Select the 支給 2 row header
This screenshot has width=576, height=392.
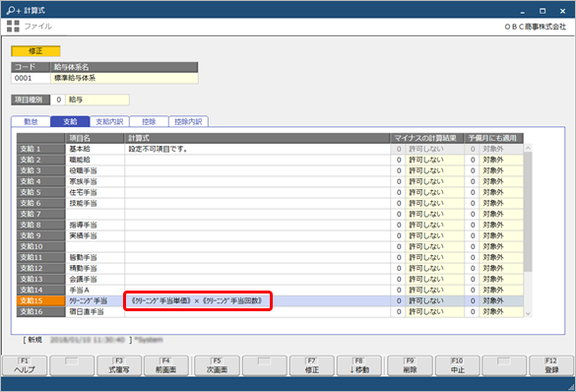click(40, 160)
